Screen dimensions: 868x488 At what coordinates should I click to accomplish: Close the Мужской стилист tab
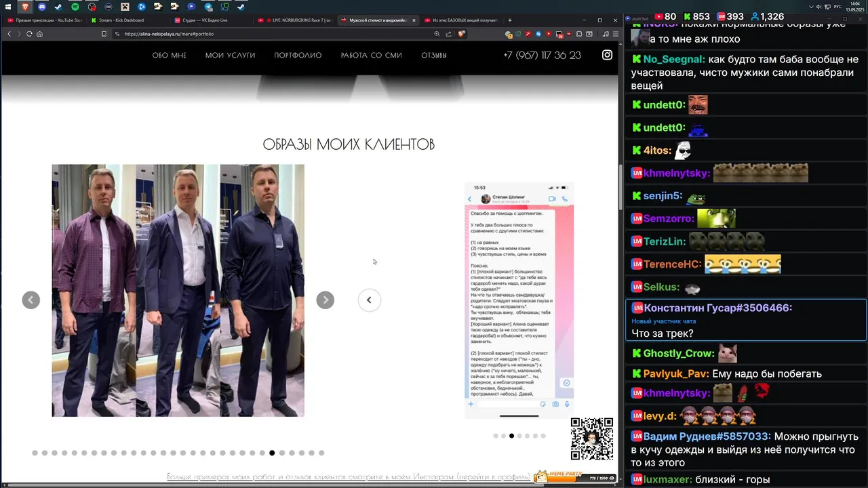[414, 20]
